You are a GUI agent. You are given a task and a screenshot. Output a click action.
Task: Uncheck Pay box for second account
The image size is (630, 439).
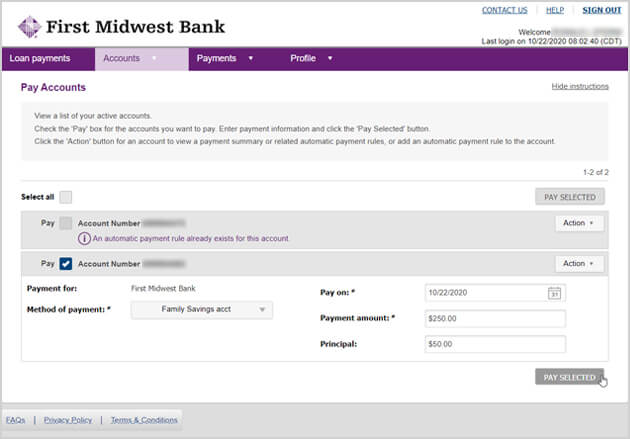tap(65, 264)
